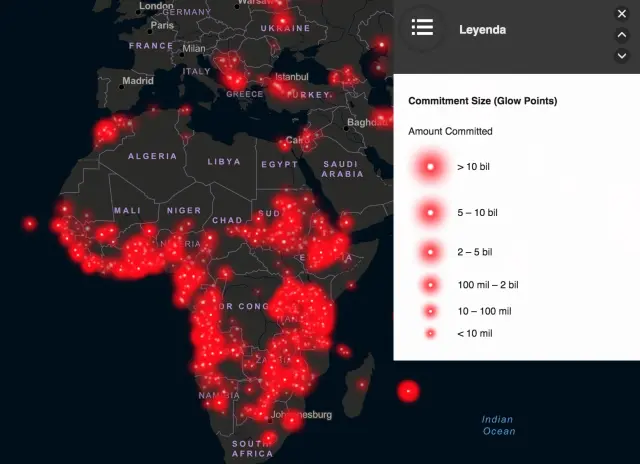Click the Indian Ocean label
This screenshot has width=640, height=464.
(498, 425)
